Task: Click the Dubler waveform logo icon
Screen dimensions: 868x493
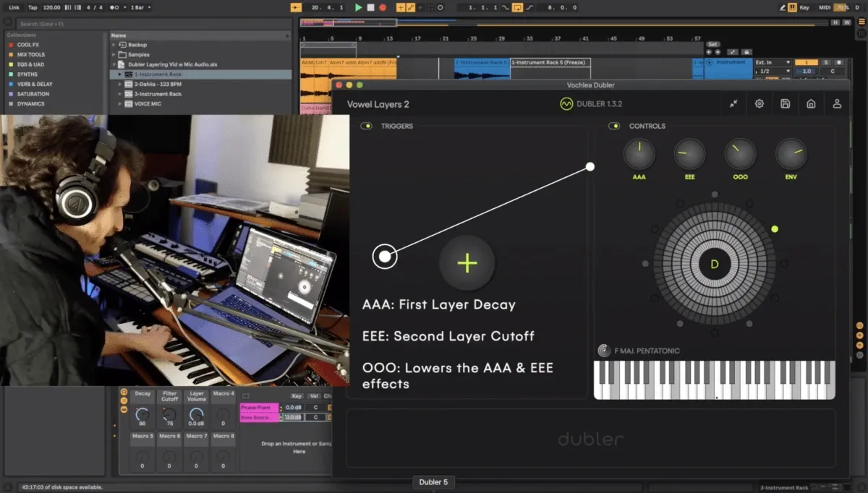Action: point(566,104)
